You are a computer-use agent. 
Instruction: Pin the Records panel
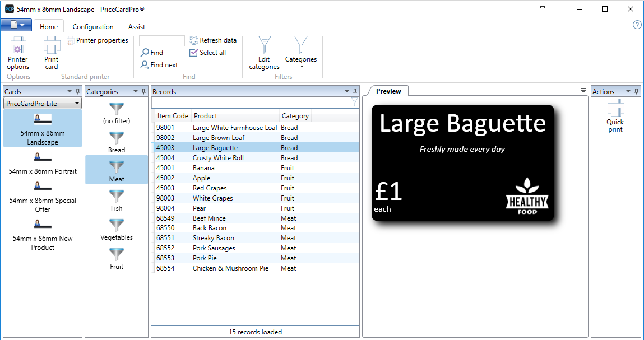[x=355, y=91]
